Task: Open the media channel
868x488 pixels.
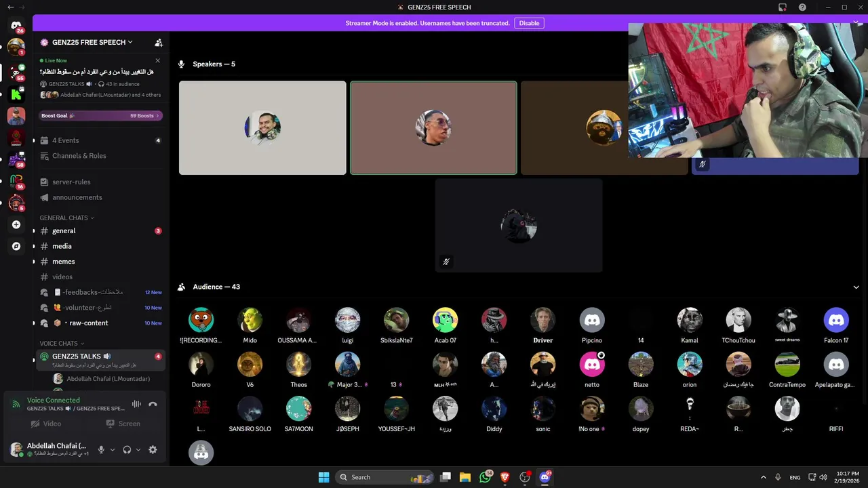Action: click(101, 246)
